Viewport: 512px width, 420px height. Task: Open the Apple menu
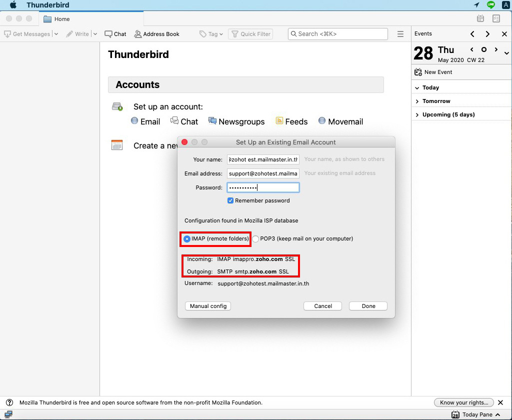[13, 5]
